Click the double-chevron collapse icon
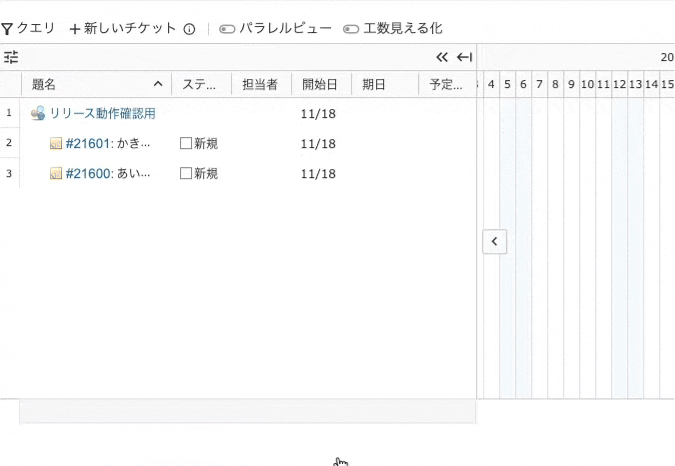 [442, 57]
